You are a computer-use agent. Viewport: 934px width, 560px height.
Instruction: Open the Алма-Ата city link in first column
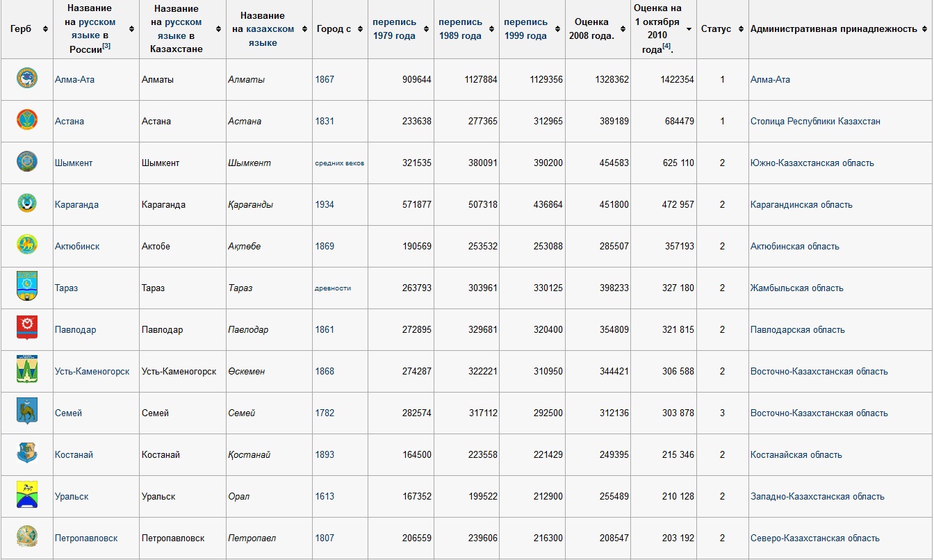coord(74,79)
